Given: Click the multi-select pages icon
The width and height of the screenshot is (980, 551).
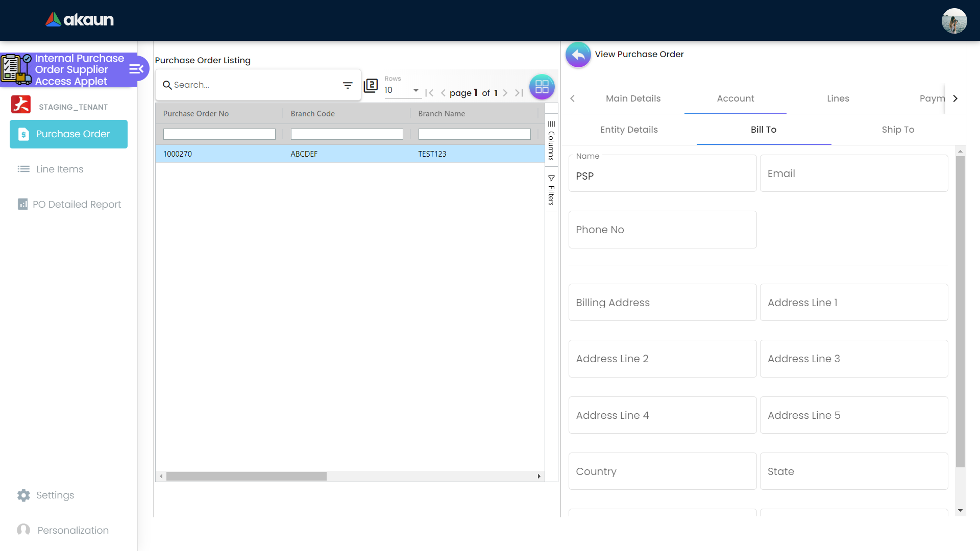Looking at the screenshot, I should [371, 86].
